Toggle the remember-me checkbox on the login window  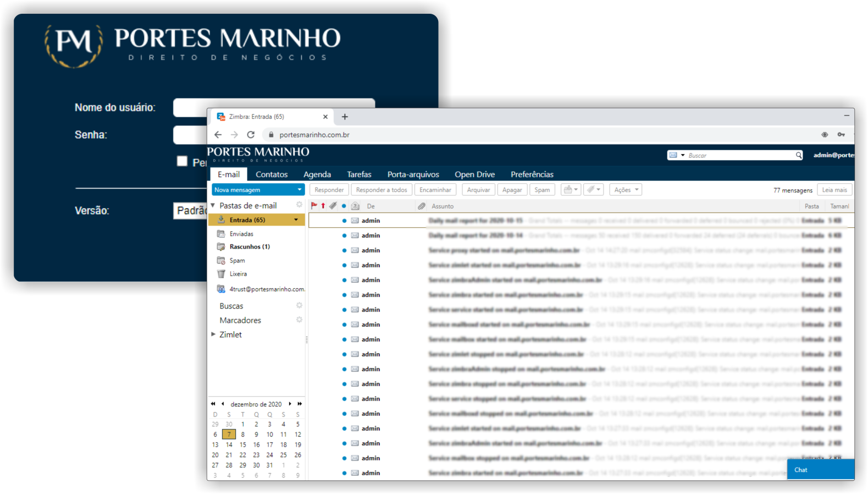(x=182, y=161)
